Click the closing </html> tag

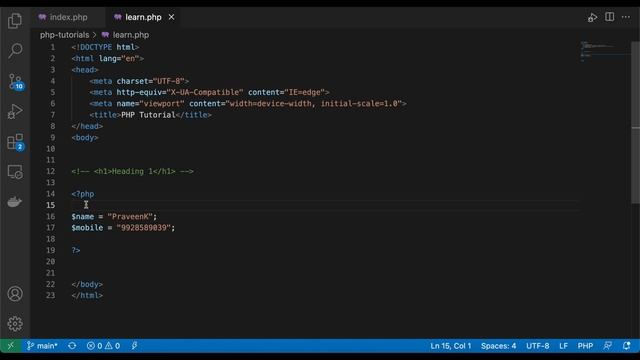(x=87, y=295)
